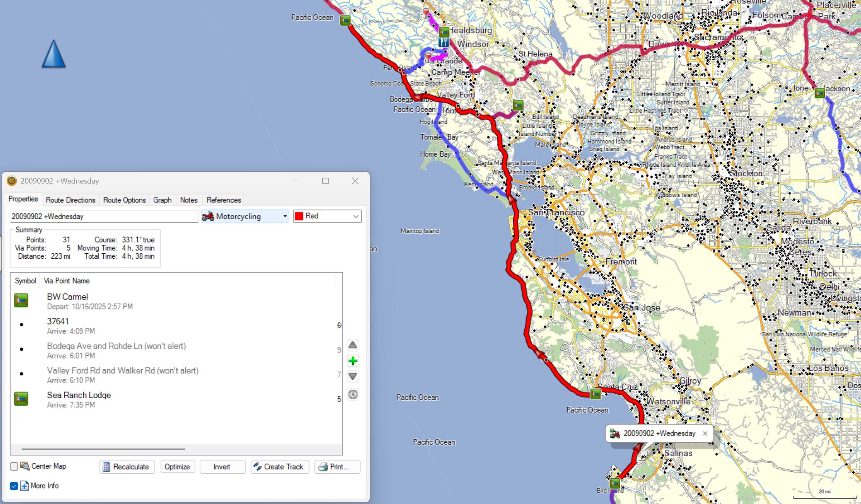This screenshot has width=861, height=504.
Task: Select the Sea Ranch Lodge via point
Action: click(79, 395)
